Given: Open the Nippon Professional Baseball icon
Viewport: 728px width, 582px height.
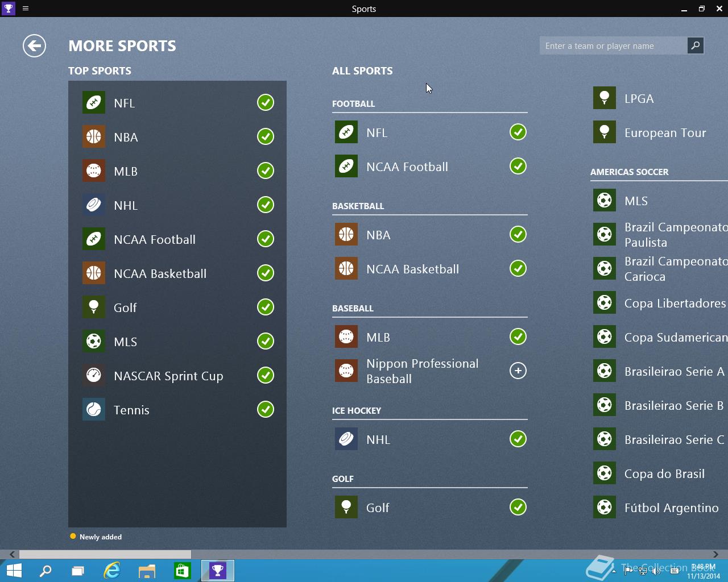Looking at the screenshot, I should pos(346,371).
